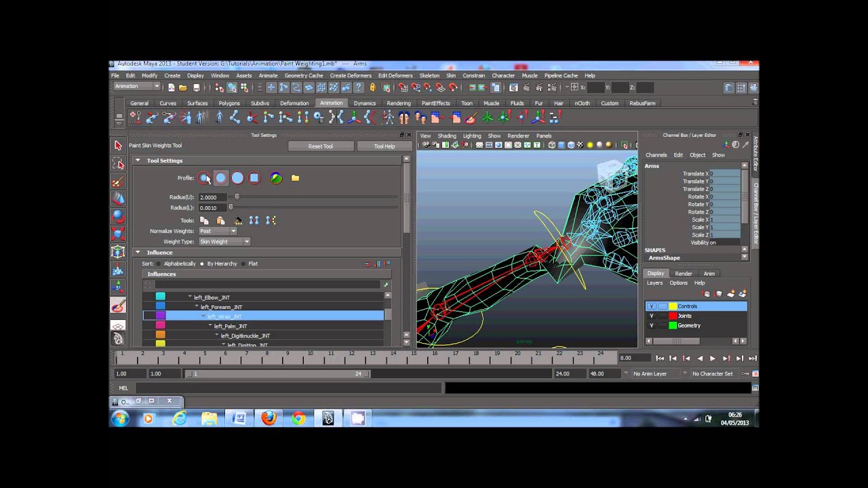868x488 pixels.
Task: Sort influences Flat
Action: tap(250, 264)
